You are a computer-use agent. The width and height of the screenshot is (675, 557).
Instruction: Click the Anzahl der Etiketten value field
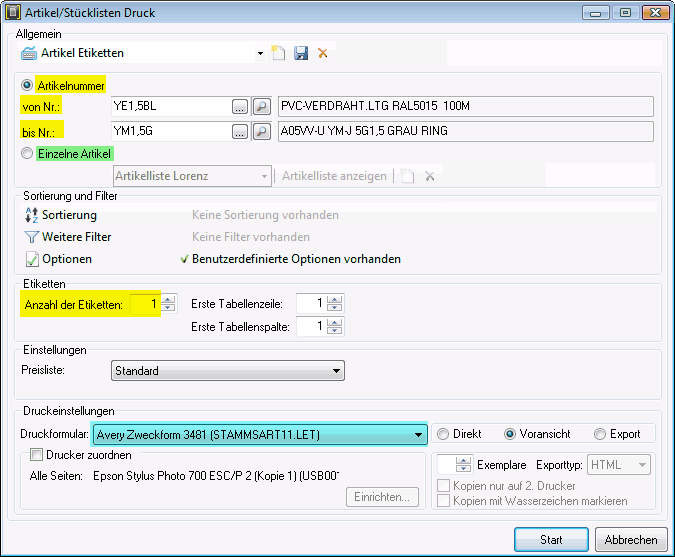(145, 304)
